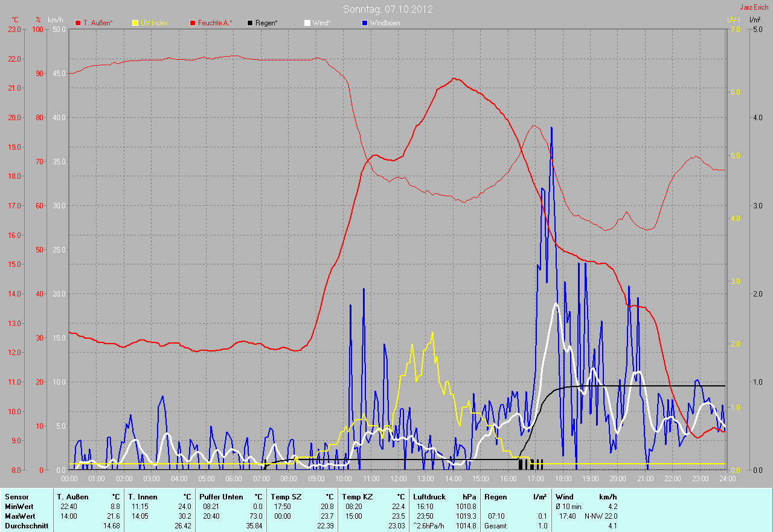This screenshot has height=532, width=773.
Task: Click the "Sensor" row header
Action: (17, 497)
